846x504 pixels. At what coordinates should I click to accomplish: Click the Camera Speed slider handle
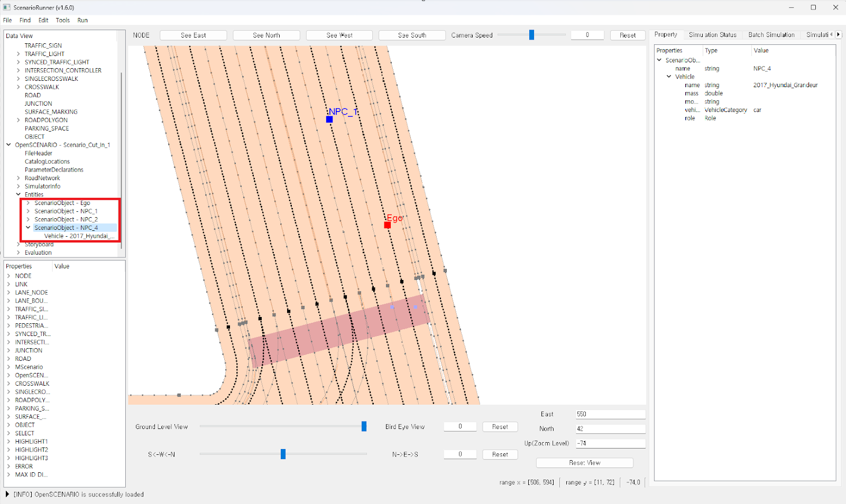pos(531,35)
